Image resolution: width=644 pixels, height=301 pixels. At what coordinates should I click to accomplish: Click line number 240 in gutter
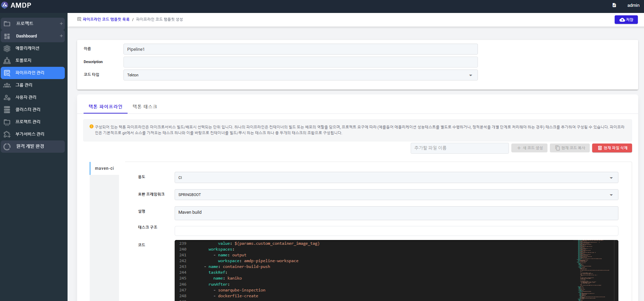click(183, 249)
